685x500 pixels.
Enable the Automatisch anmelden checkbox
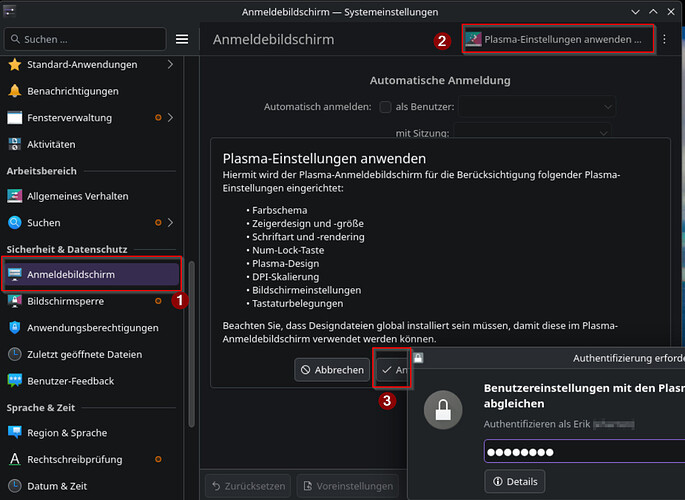[x=385, y=107]
